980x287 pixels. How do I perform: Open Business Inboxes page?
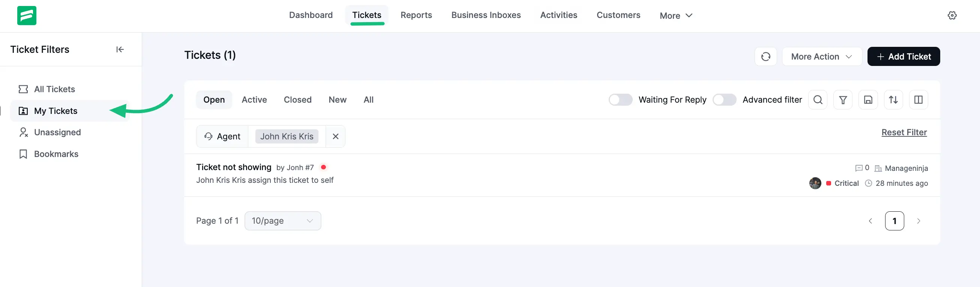tap(486, 15)
